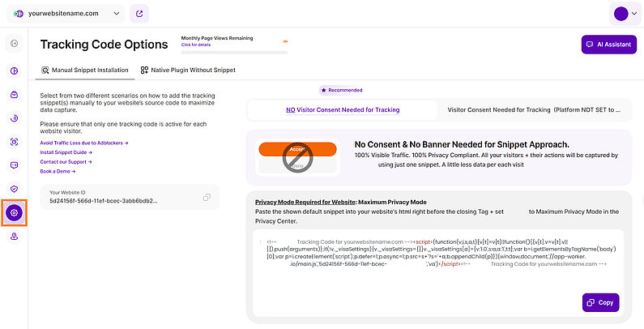Open the external link icon beside website name
This screenshot has height=329, width=644.
tap(139, 14)
